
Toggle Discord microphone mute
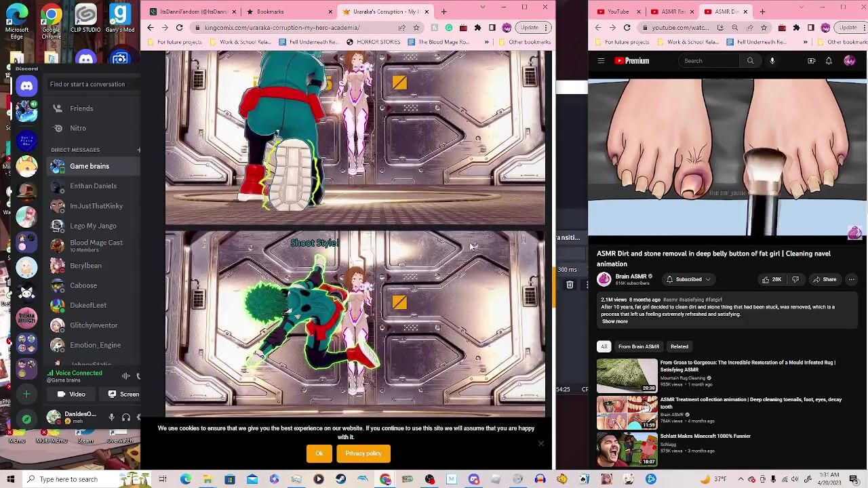[112, 418]
